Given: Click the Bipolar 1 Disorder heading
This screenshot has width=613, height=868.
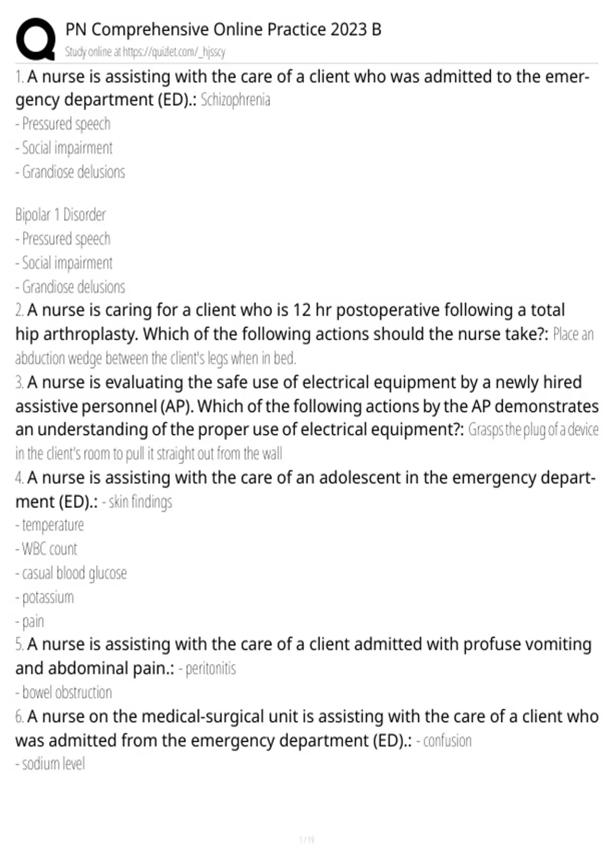Looking at the screenshot, I should (x=60, y=214).
